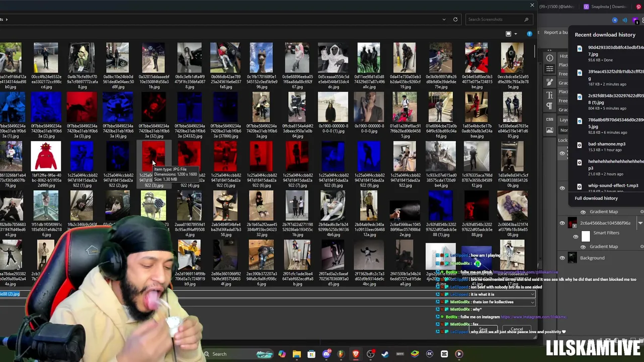Click the refresh button in the file dialog address bar
The image size is (644, 362).
point(455,19)
